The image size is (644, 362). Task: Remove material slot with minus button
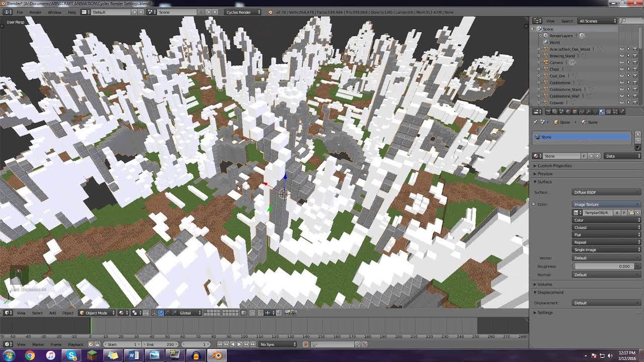638,141
